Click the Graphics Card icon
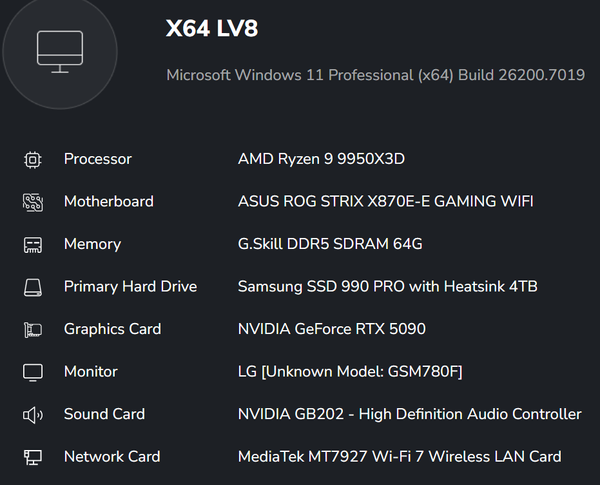This screenshot has width=600, height=485. pos(33,330)
